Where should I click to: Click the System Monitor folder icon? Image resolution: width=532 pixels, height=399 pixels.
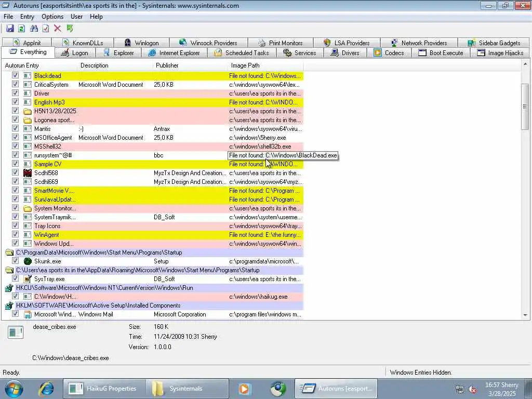pos(28,208)
